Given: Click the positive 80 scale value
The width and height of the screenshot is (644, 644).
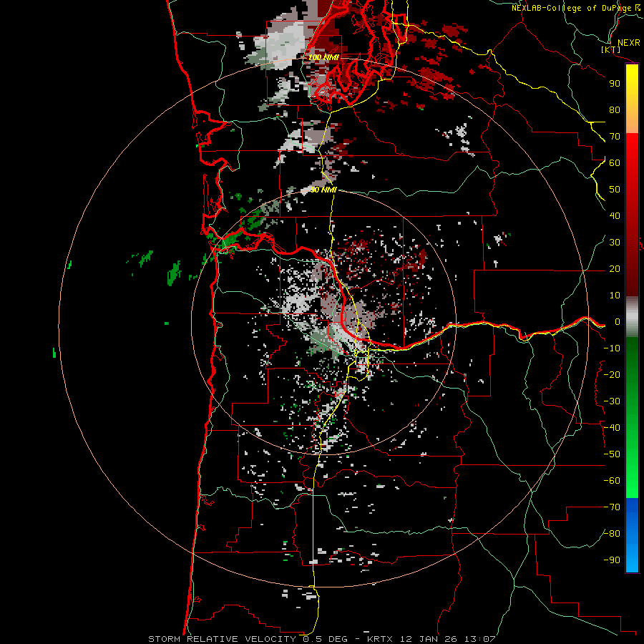Looking at the screenshot, I should pyautogui.click(x=615, y=110).
